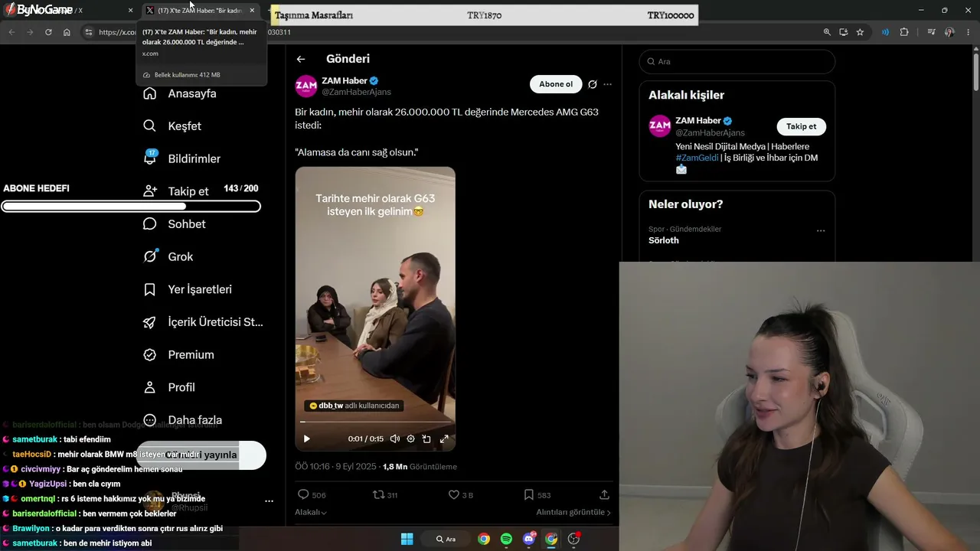Open ZAM Haber avatar on the post
Image resolution: width=980 pixels, height=551 pixels.
(306, 86)
